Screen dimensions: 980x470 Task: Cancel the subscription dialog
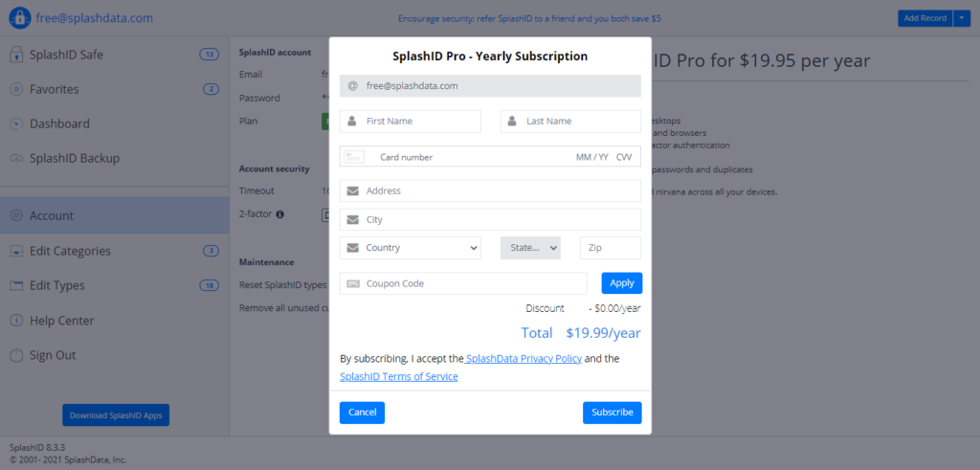[362, 413]
